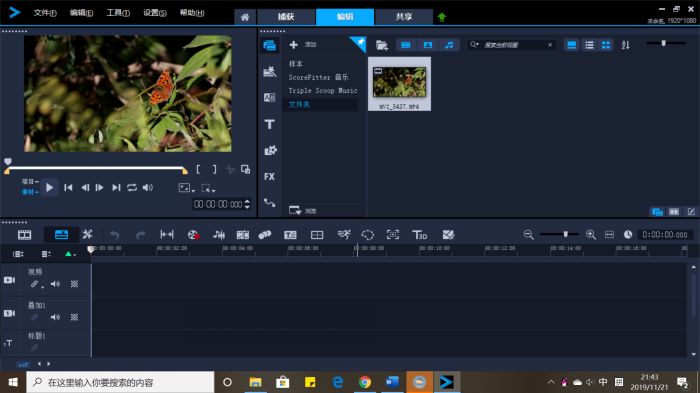
Task: Select the Triple Scoop Music folder
Action: [323, 91]
